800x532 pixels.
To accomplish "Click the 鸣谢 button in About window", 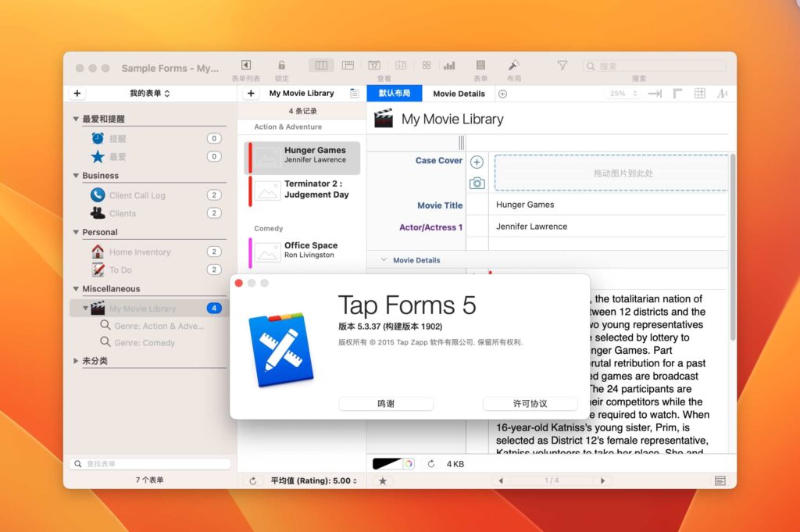I will point(386,404).
